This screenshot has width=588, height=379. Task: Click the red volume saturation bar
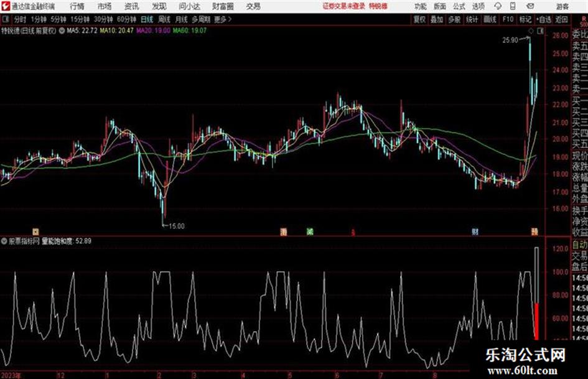[x=536, y=321]
